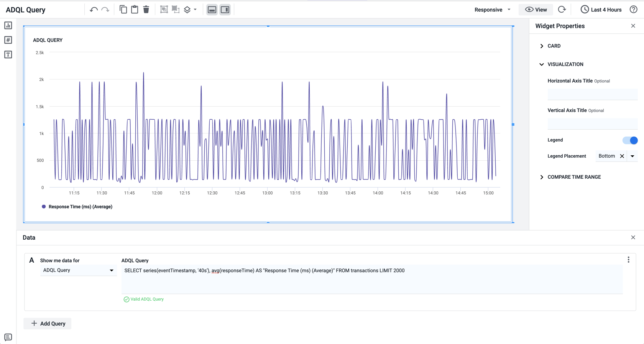
Task: Click the ADQL Query dashboard title
Action: click(x=26, y=10)
